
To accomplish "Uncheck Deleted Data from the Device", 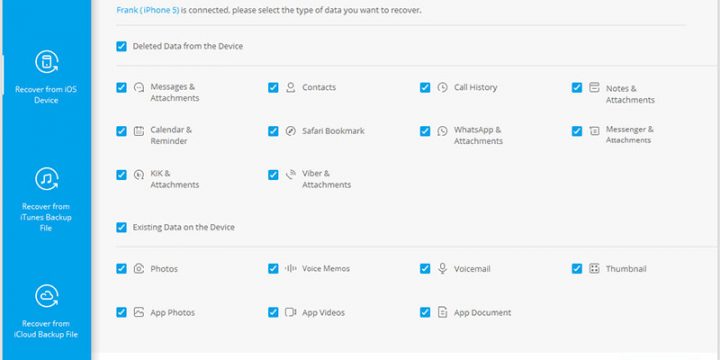I will (x=121, y=46).
